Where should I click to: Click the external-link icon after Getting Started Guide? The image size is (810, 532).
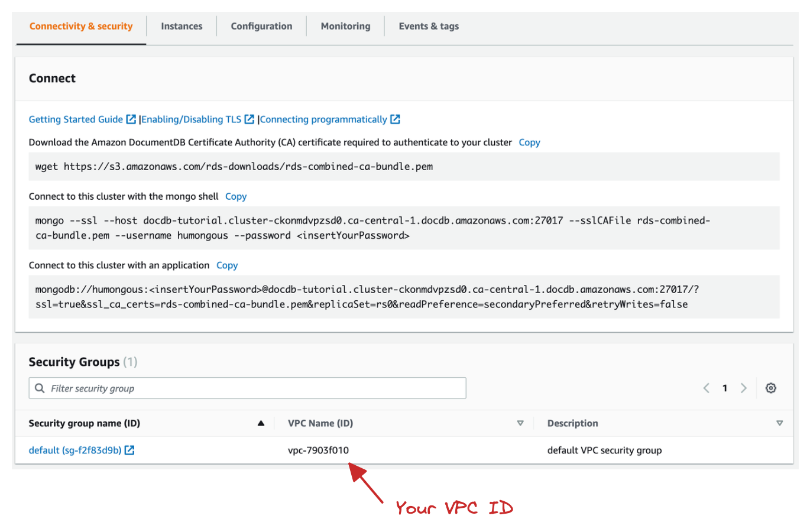(131, 119)
